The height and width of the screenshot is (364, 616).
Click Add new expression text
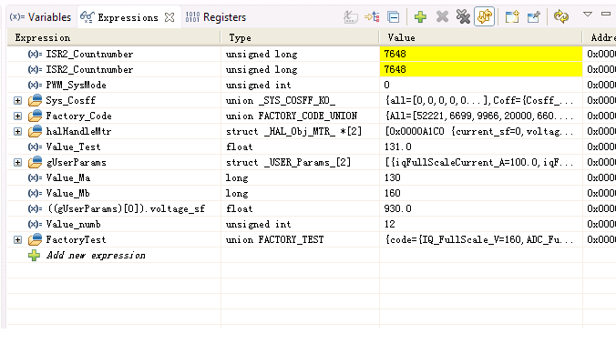click(96, 256)
